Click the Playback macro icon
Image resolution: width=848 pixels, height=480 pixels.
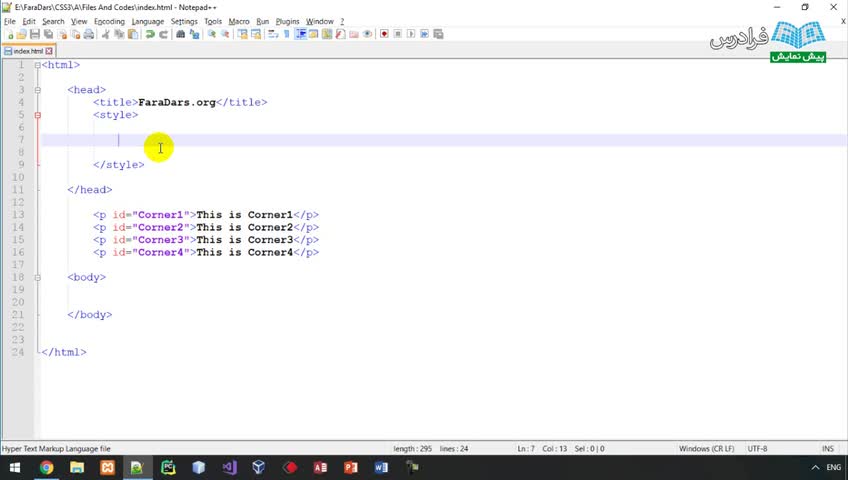412,34
